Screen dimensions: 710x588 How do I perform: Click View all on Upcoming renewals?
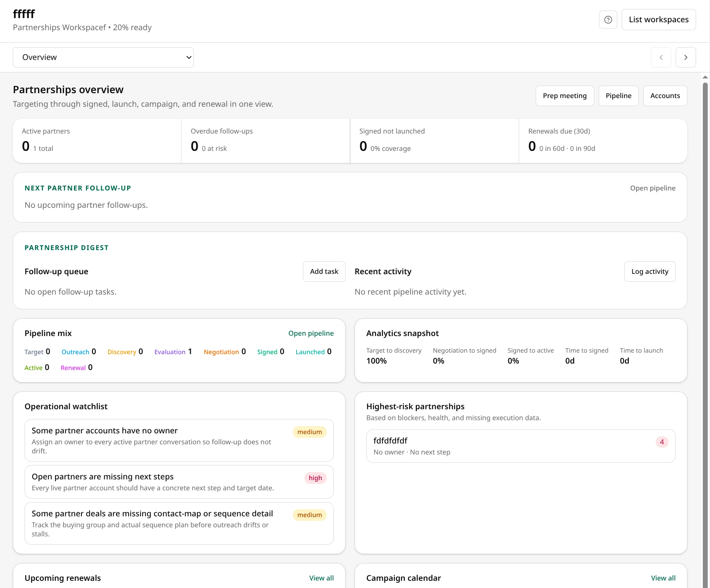(x=321, y=577)
